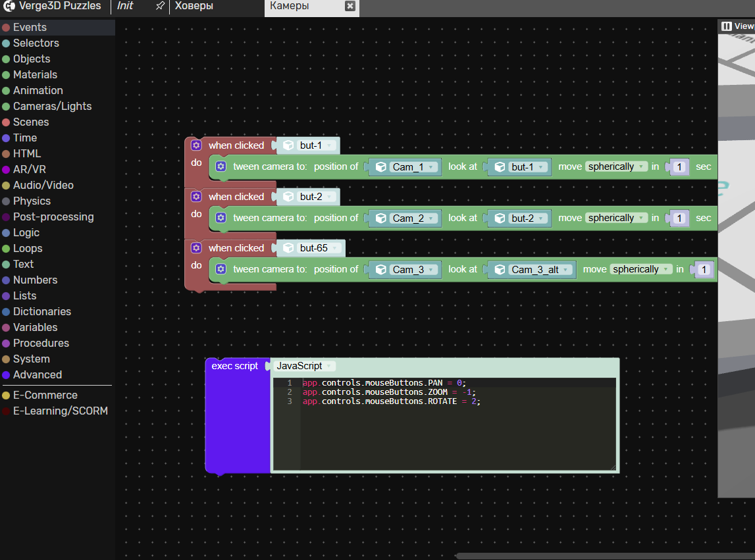Viewport: 755px width, 560px height.
Task: Click the gear icon on 'when clicked but-1' block
Action: (196, 145)
